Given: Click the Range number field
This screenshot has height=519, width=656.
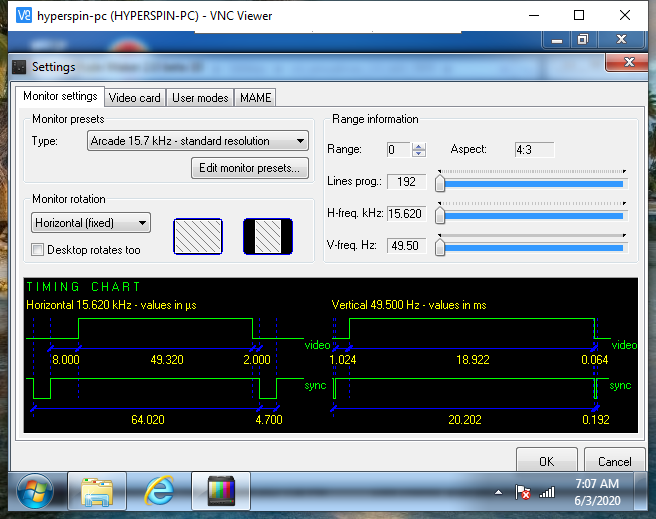Looking at the screenshot, I should tap(399, 150).
